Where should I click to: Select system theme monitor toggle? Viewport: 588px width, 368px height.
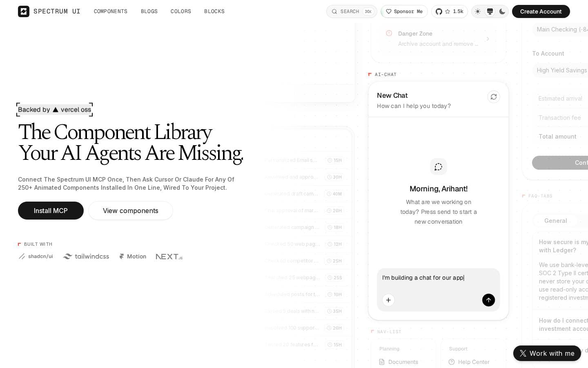click(490, 11)
